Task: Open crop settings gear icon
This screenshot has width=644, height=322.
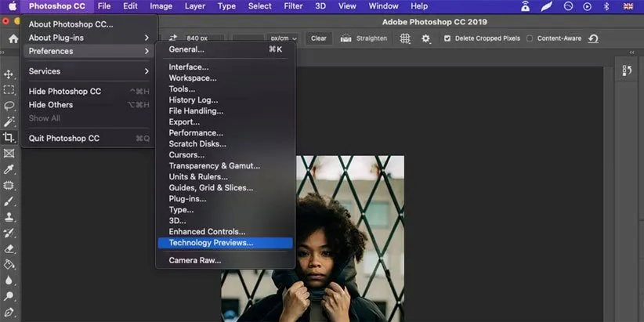Action: 425,38
